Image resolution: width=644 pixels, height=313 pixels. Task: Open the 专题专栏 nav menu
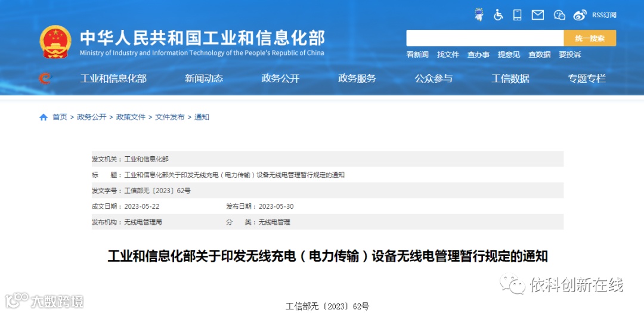[x=587, y=79]
